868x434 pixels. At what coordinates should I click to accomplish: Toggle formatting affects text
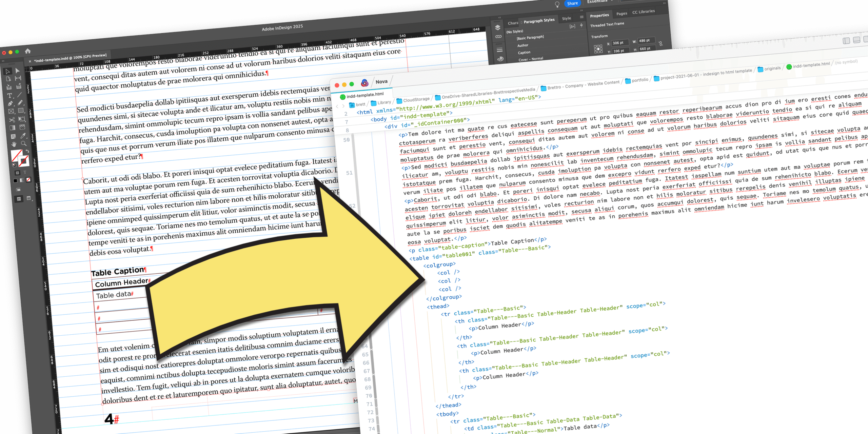pyautogui.click(x=25, y=172)
